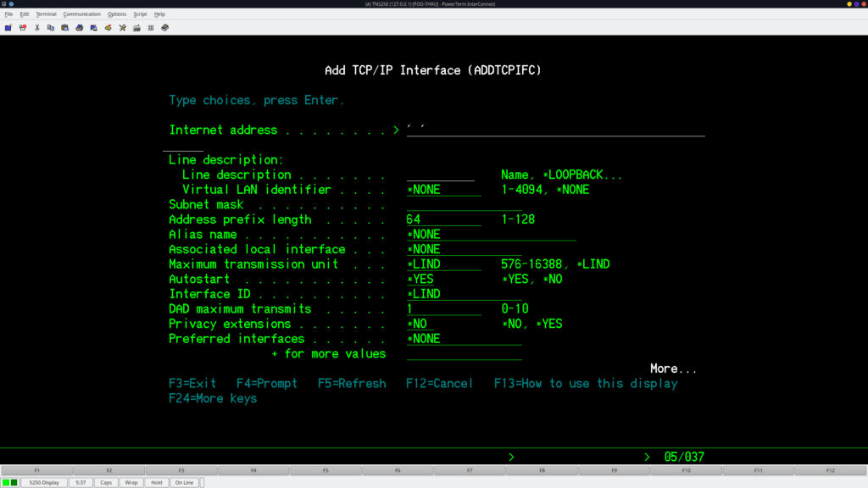Image resolution: width=868 pixels, height=488 pixels.
Task: Click the F5=Refresh hotspot text
Action: point(352,384)
